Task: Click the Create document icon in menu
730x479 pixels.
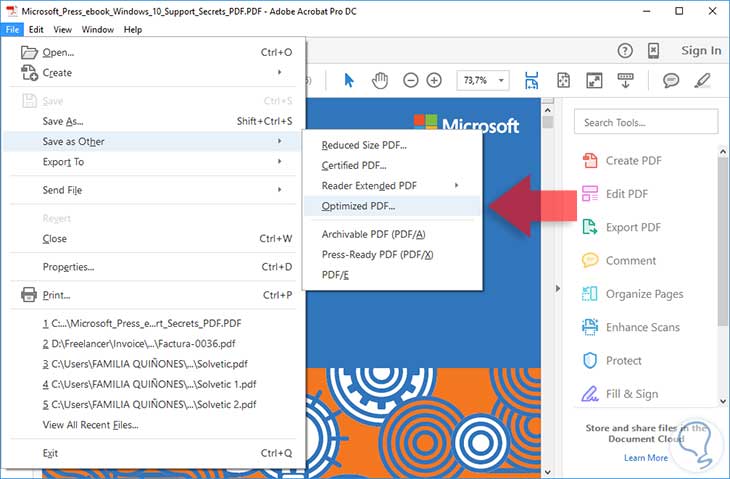Action: point(29,73)
